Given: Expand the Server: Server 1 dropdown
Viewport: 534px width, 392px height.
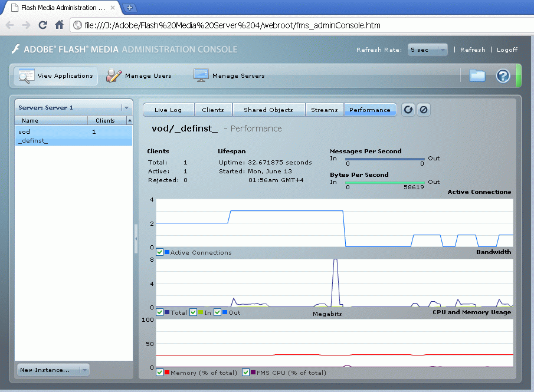Looking at the screenshot, I should pyautogui.click(x=74, y=107).
